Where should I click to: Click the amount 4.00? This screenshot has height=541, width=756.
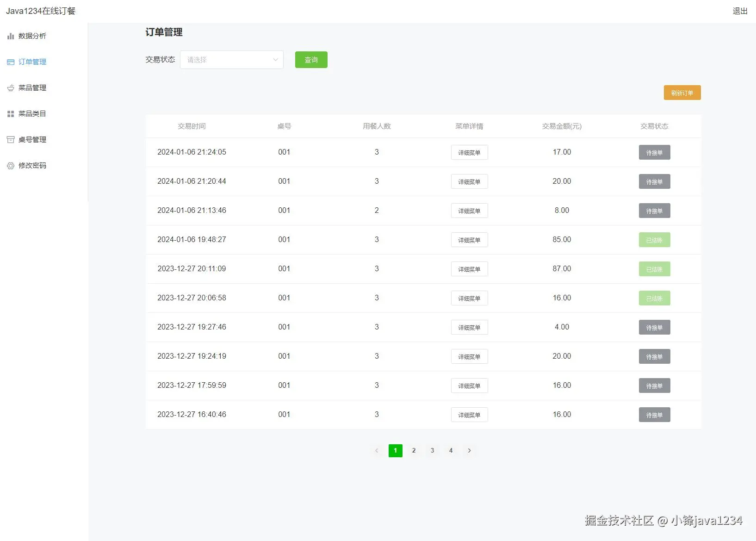[562, 327]
